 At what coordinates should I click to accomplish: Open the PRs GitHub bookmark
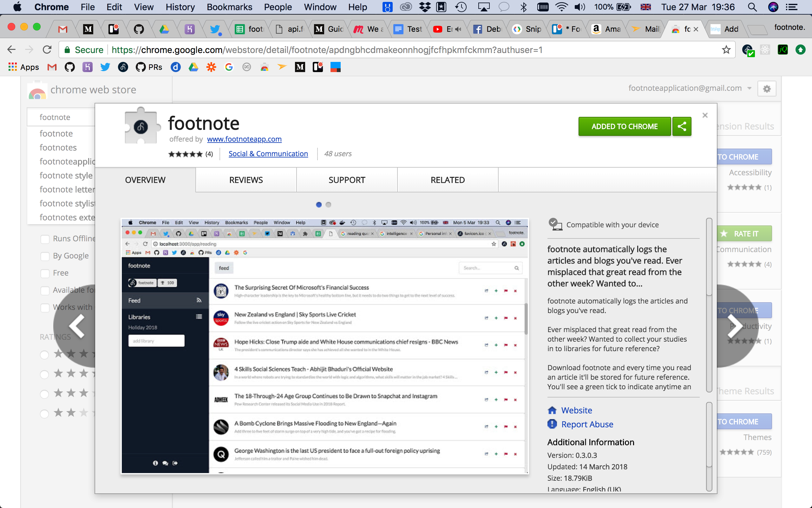point(149,67)
